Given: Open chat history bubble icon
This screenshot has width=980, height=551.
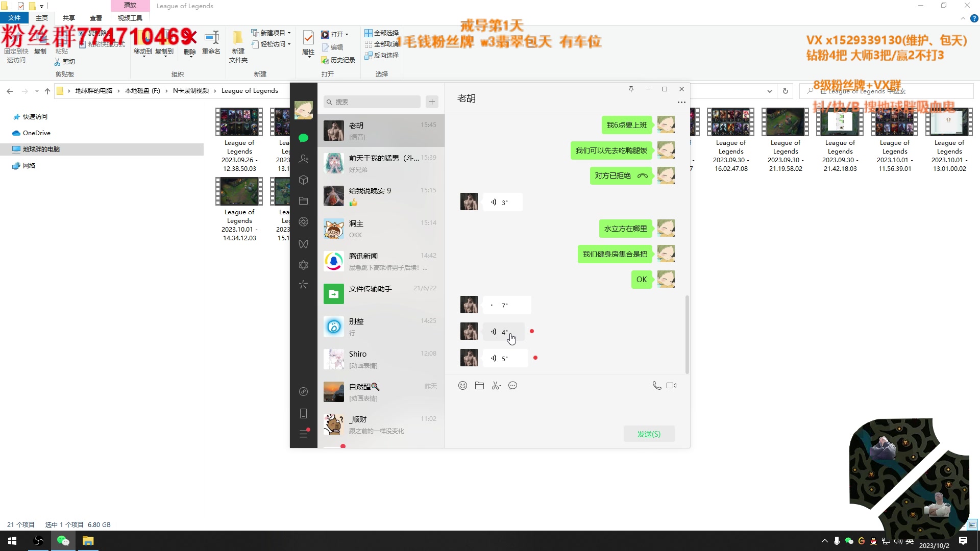Looking at the screenshot, I should 513,386.
